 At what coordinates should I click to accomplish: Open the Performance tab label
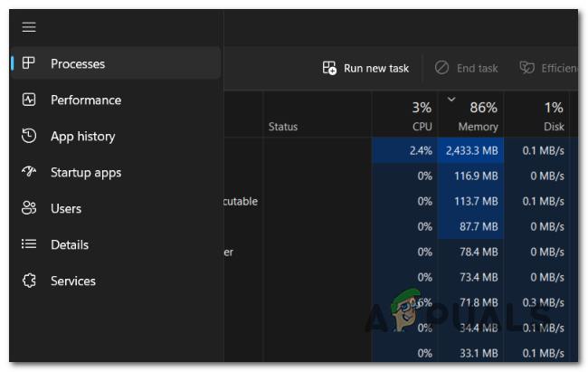[85, 100]
